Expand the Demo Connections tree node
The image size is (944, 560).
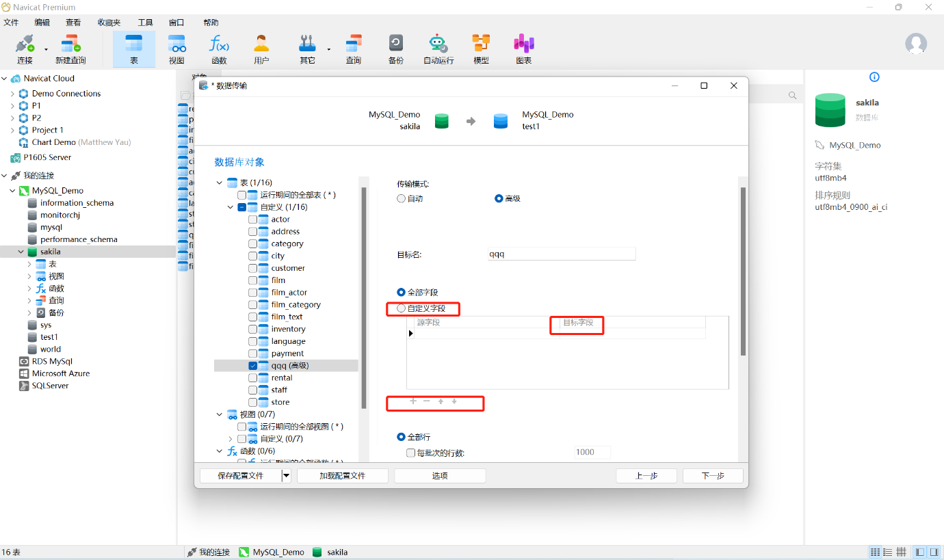tap(13, 94)
